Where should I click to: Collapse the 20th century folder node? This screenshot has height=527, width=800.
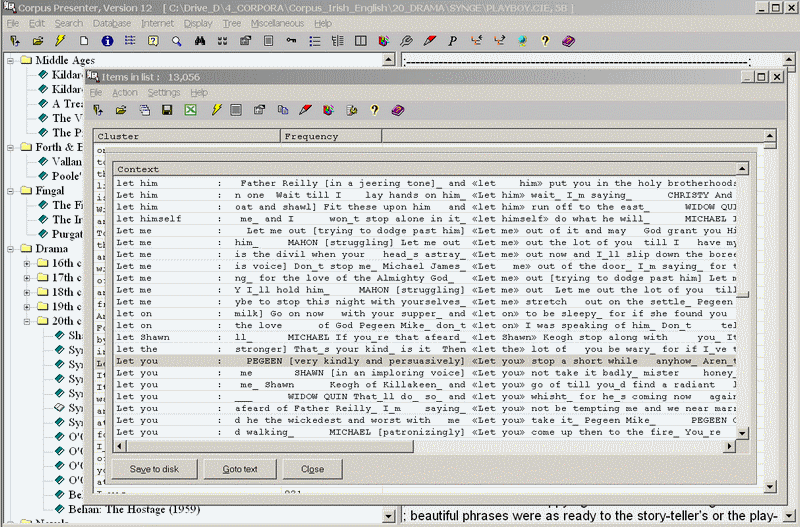(28, 320)
